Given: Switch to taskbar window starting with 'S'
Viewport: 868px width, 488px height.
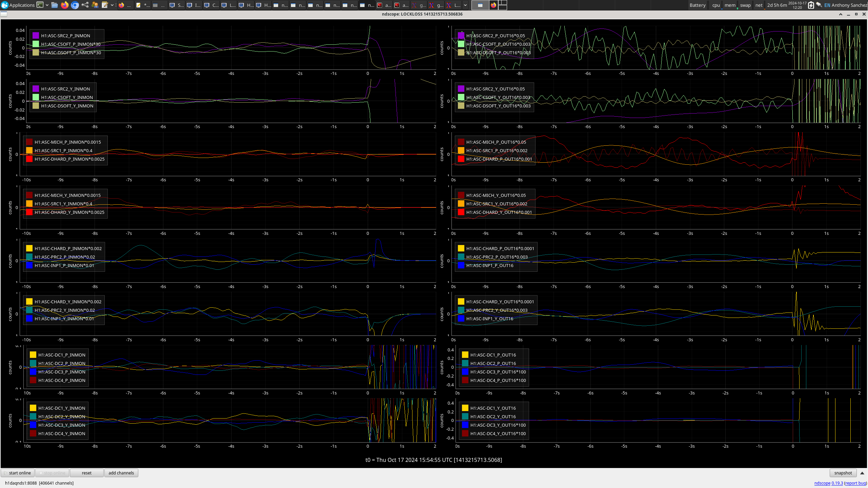Looking at the screenshot, I should [x=177, y=5].
